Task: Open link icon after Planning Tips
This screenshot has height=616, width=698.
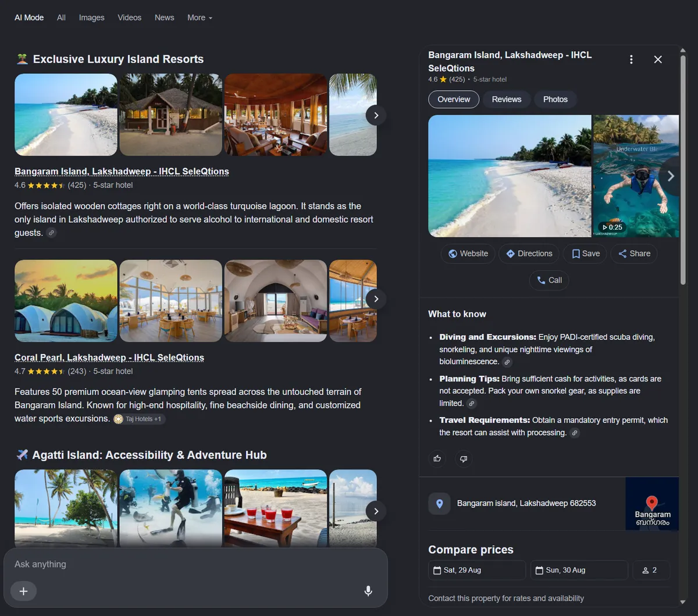Action: pyautogui.click(x=472, y=404)
